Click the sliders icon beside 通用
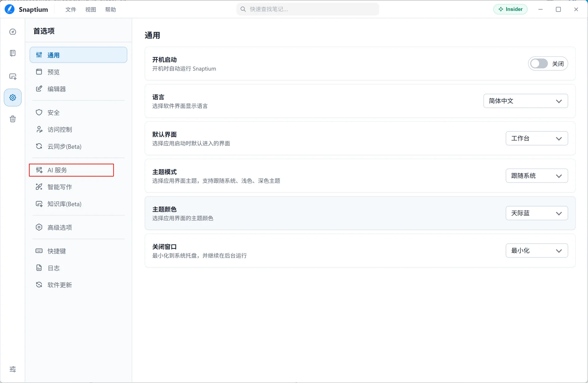588x383 pixels. tap(39, 55)
